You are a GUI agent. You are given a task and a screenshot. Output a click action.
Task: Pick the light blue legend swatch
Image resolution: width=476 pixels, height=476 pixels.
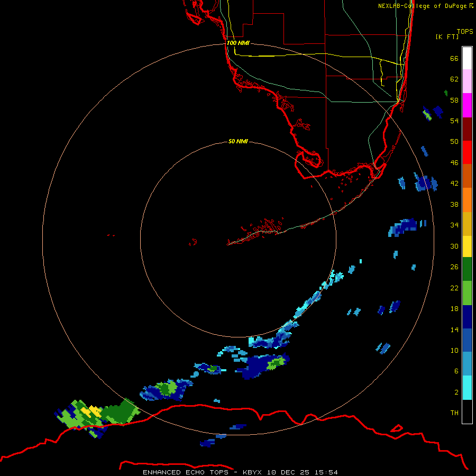click(467, 364)
